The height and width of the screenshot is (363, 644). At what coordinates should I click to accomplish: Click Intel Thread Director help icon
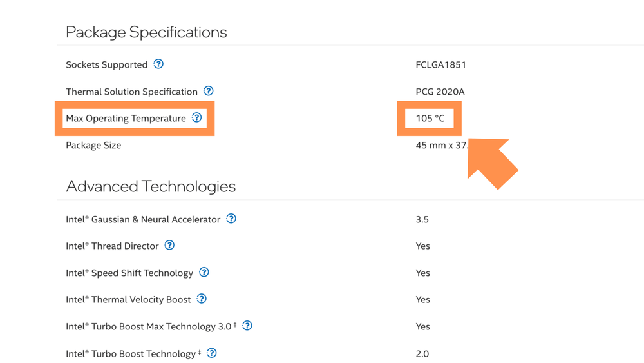pos(169,245)
